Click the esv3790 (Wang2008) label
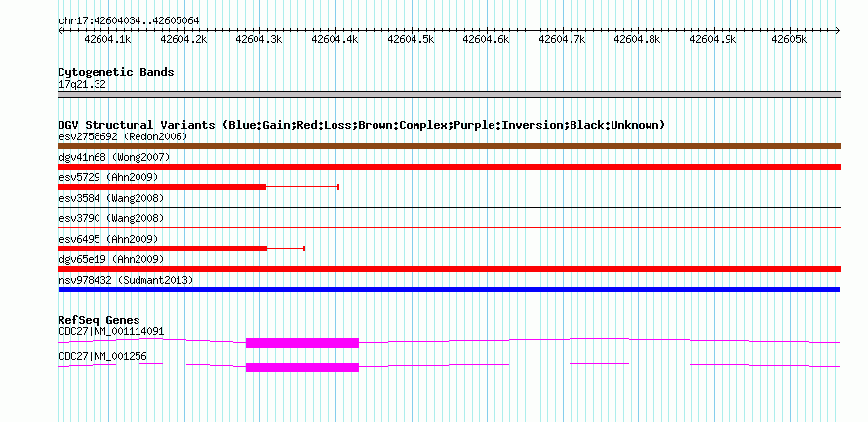Viewport: 868px width, 422px height. click(x=111, y=218)
